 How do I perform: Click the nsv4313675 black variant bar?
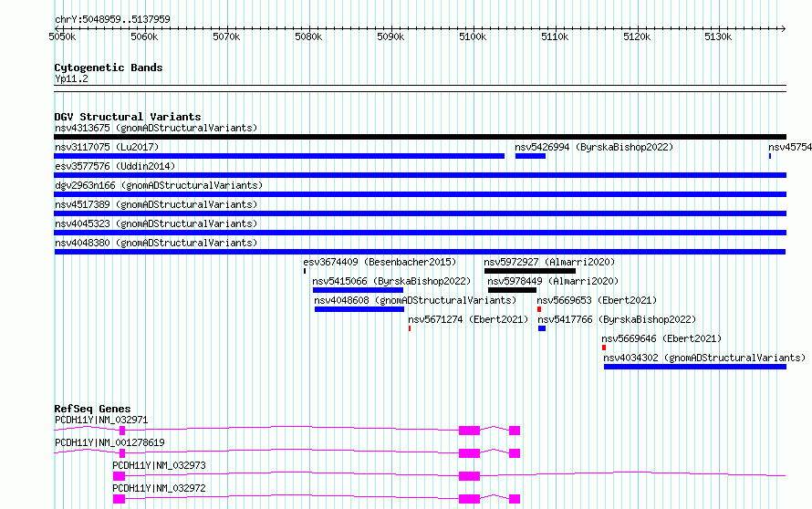(x=420, y=137)
